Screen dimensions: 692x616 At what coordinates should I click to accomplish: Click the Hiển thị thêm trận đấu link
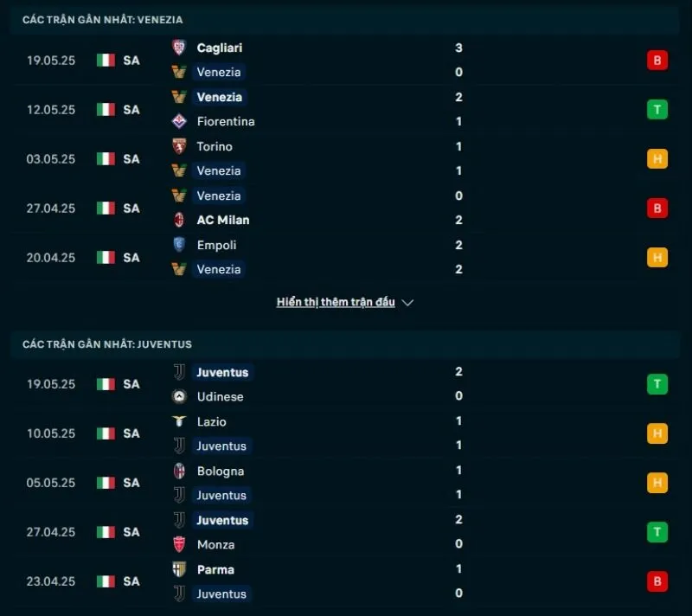336,302
